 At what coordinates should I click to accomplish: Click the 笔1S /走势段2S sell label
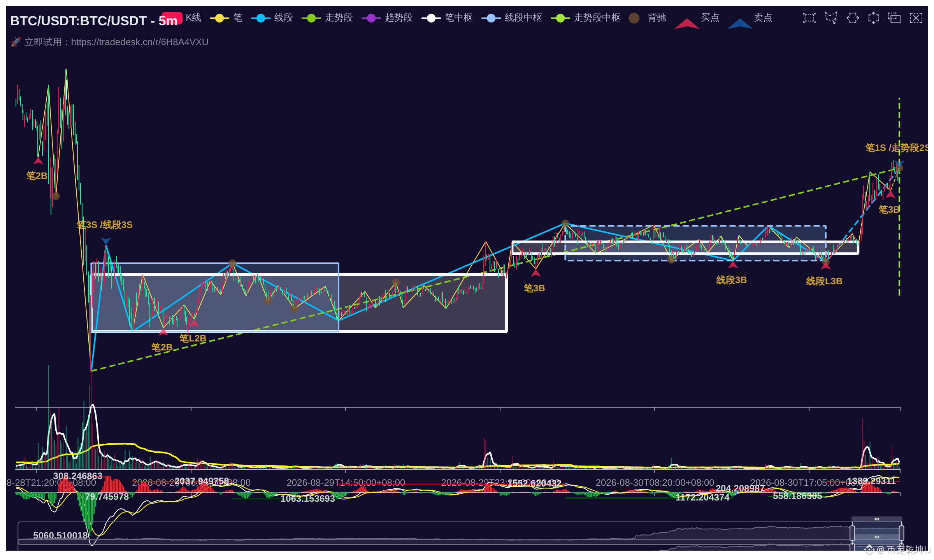click(896, 148)
